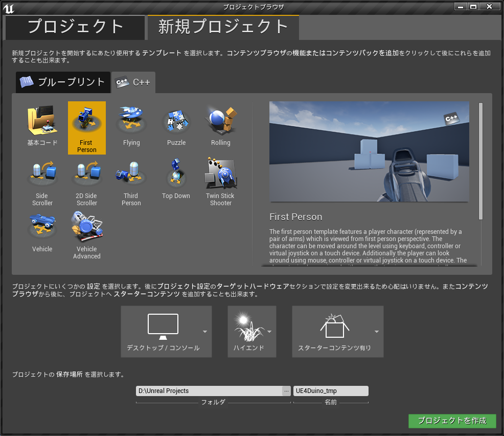504x436 pixels.
Task: Switch to the 新規プロジェクト tab
Action: 223,28
